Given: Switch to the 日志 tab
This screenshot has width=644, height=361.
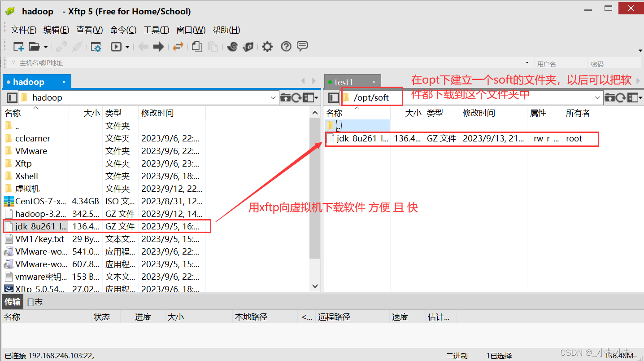Looking at the screenshot, I should click(x=34, y=302).
